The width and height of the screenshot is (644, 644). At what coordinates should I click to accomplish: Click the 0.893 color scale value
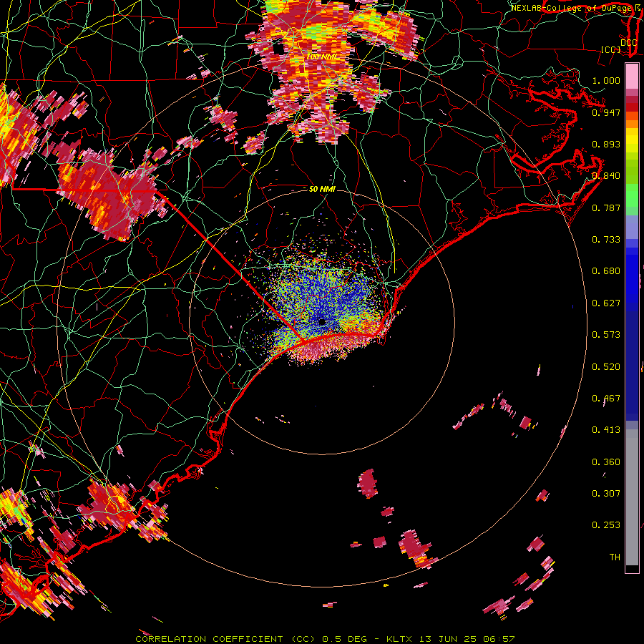pos(606,144)
